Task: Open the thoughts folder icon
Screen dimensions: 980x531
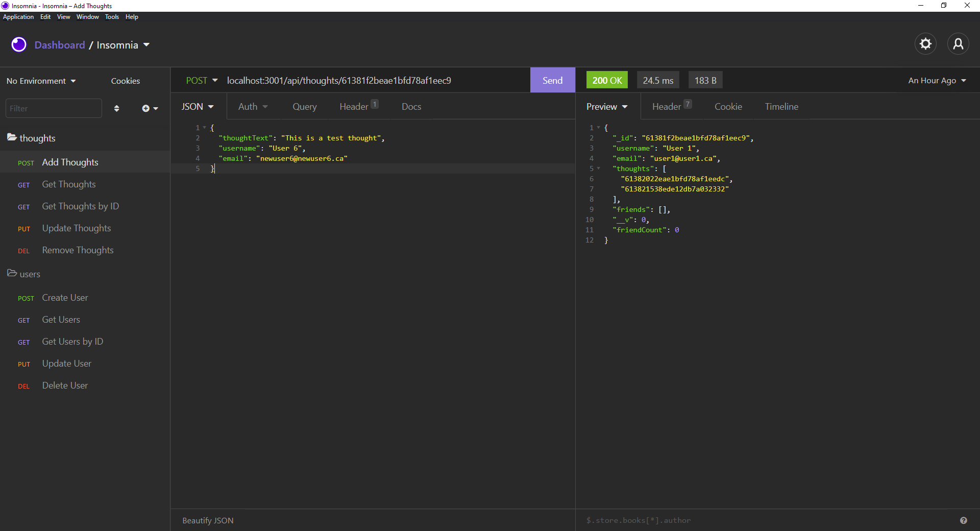Action: tap(11, 137)
